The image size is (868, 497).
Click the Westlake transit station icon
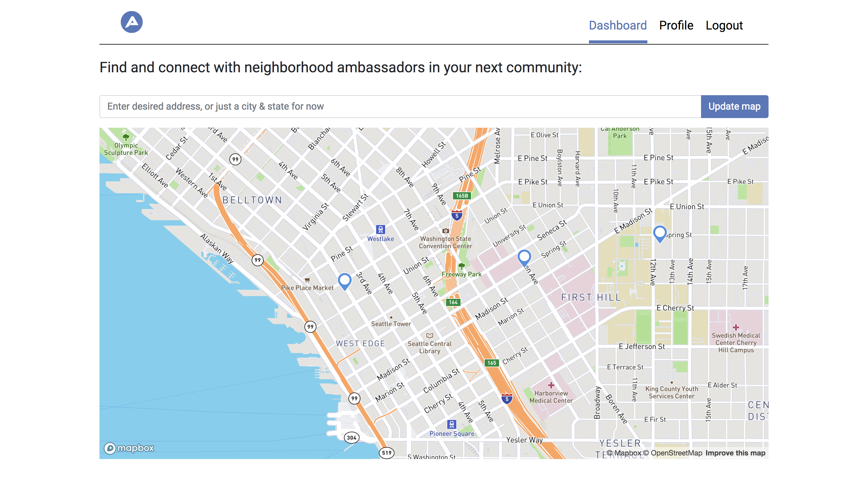point(380,230)
